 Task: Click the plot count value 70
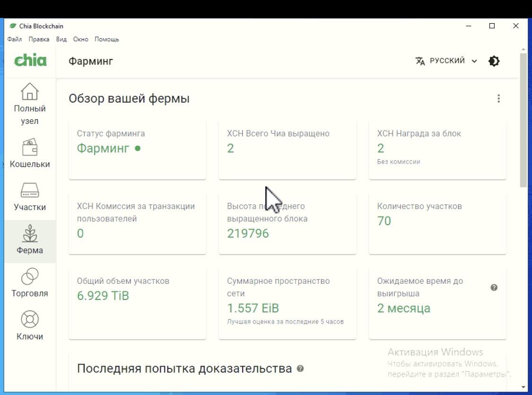[384, 221]
